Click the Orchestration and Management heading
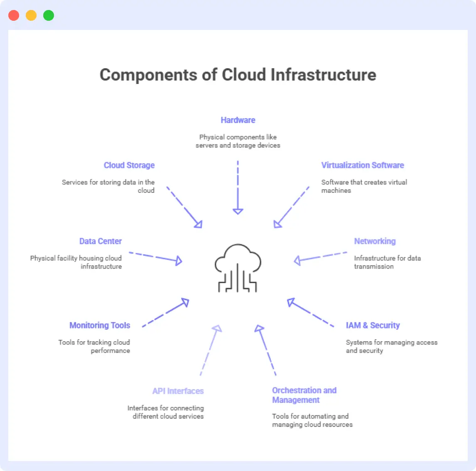This screenshot has width=476, height=471. pos(304,395)
